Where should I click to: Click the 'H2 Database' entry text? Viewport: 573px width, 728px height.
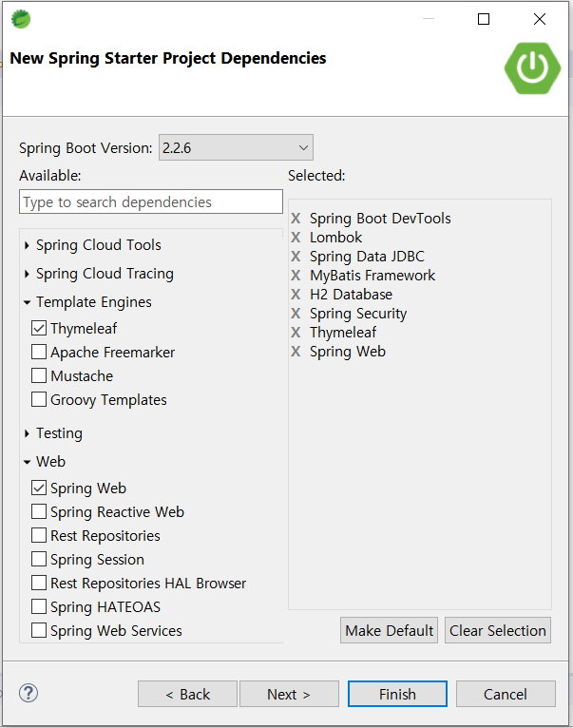coord(351,295)
